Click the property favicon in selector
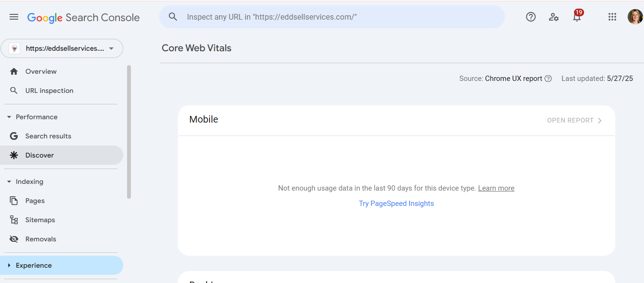The height and width of the screenshot is (283, 644). pyautogui.click(x=14, y=48)
